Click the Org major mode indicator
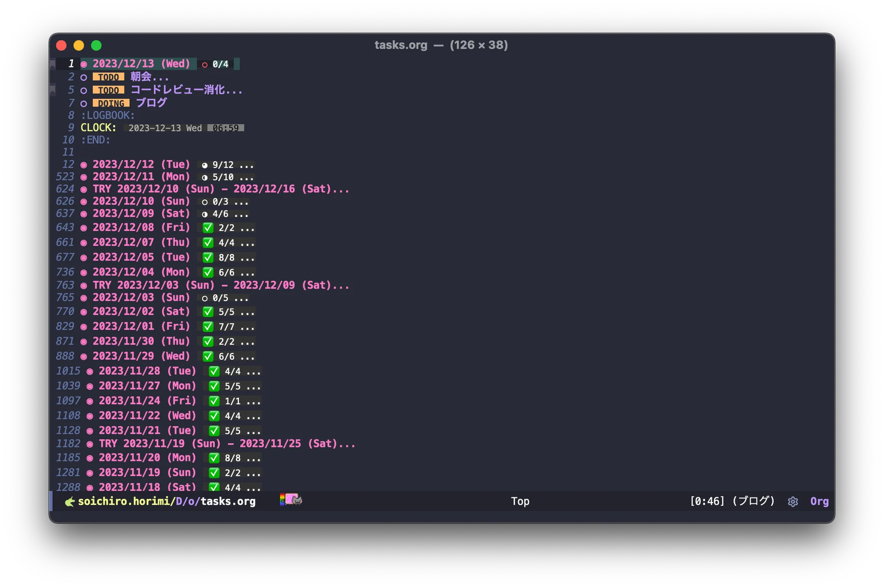Screen dimensions: 884x588 pyautogui.click(x=819, y=501)
